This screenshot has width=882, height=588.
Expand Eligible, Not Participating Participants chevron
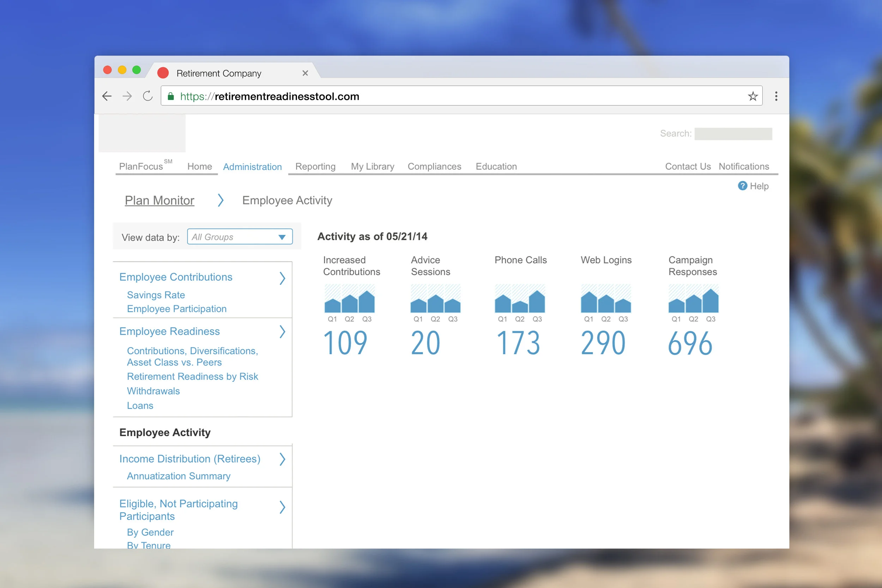282,507
